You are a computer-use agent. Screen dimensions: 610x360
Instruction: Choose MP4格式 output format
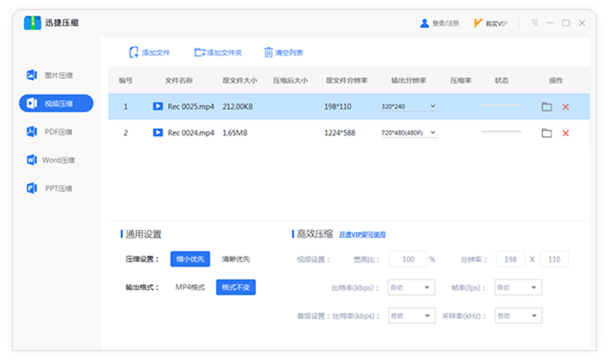190,287
